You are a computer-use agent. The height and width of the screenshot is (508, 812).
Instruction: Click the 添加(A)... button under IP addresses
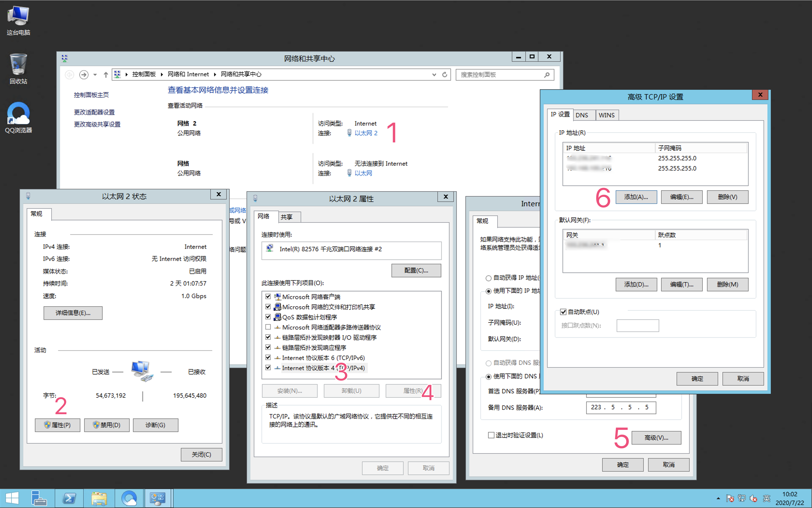(x=636, y=197)
